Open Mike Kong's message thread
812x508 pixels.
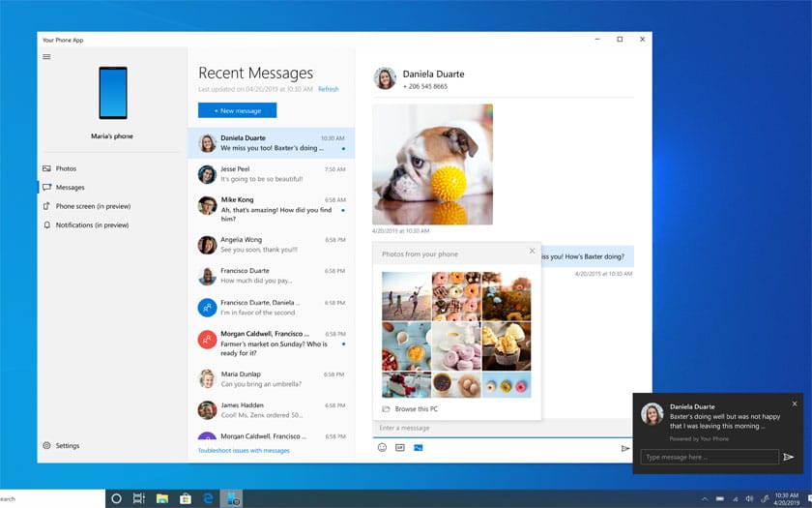[x=272, y=209]
